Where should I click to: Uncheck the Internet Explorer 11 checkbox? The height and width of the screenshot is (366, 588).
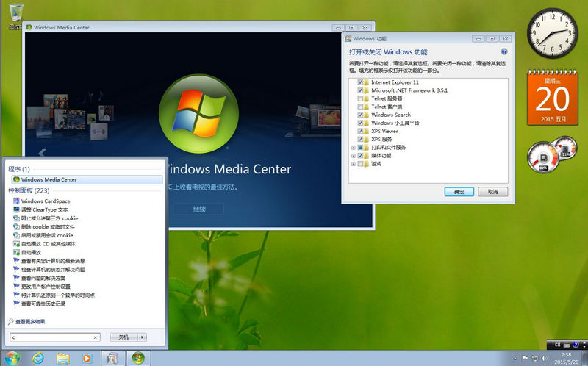(360, 82)
